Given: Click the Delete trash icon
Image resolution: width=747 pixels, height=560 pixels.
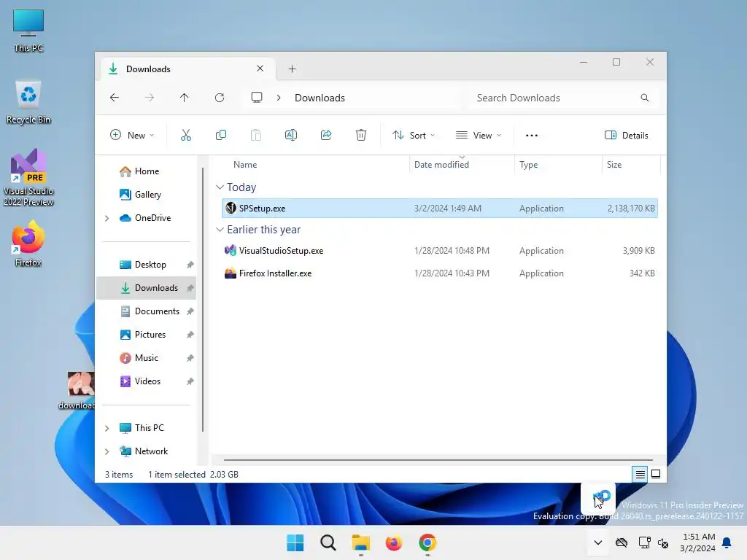Looking at the screenshot, I should pos(361,135).
